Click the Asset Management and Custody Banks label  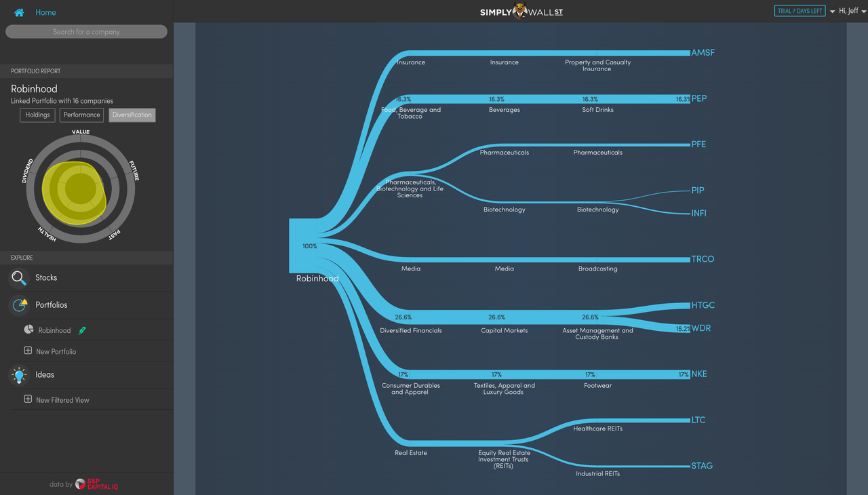pos(598,334)
